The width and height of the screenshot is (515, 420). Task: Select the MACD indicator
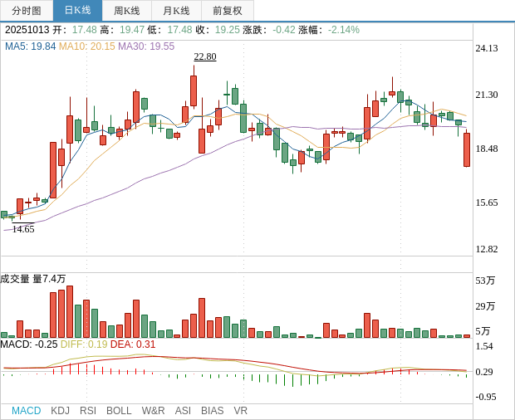pyautogui.click(x=26, y=411)
